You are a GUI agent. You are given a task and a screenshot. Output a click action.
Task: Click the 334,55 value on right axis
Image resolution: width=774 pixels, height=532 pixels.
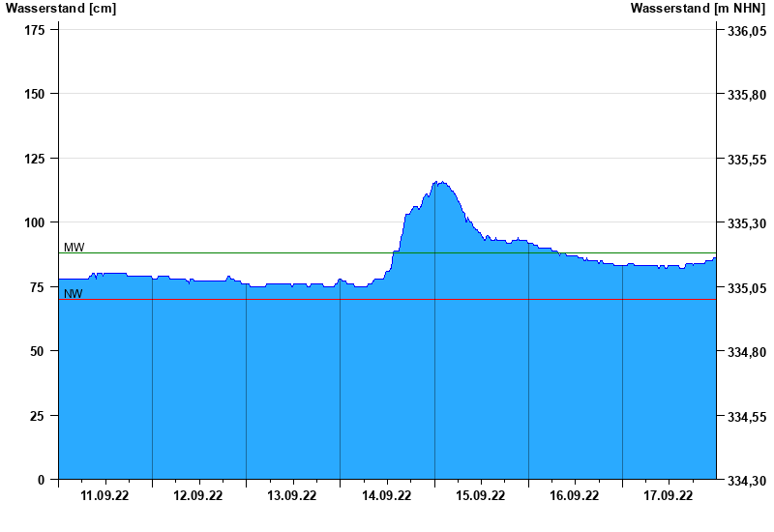[x=747, y=417]
